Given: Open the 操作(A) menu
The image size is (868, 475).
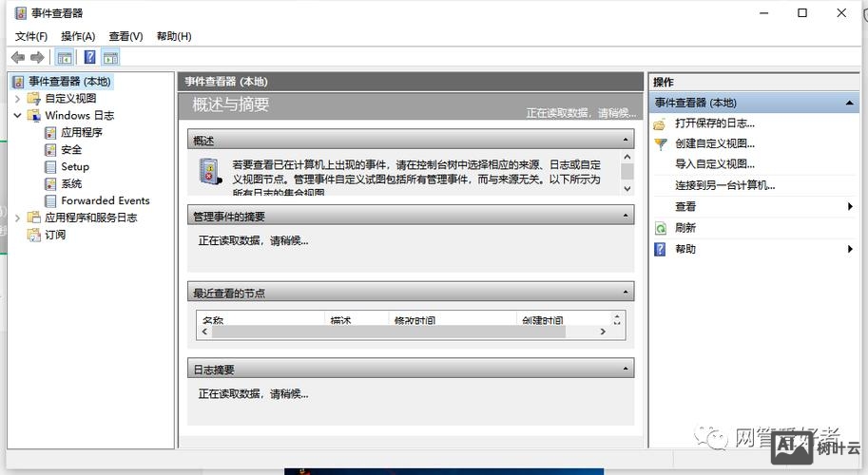Looking at the screenshot, I should click(78, 36).
